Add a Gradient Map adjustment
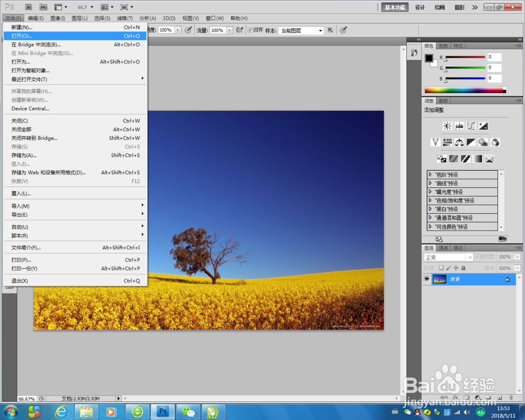 tap(477, 159)
